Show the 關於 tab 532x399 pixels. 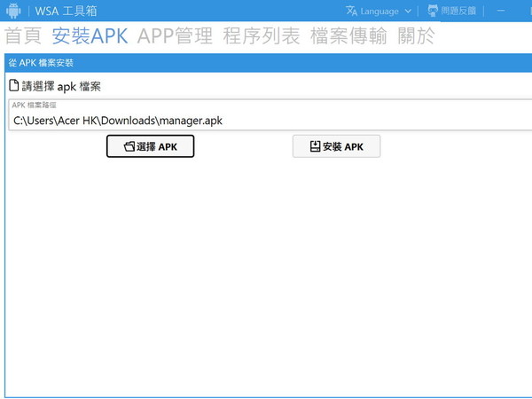(416, 35)
